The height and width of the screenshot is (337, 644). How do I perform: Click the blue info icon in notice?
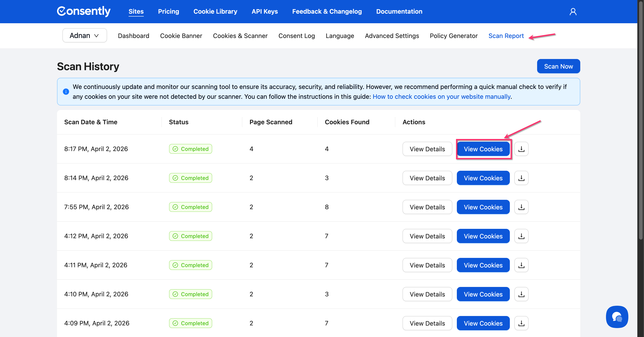(x=66, y=92)
